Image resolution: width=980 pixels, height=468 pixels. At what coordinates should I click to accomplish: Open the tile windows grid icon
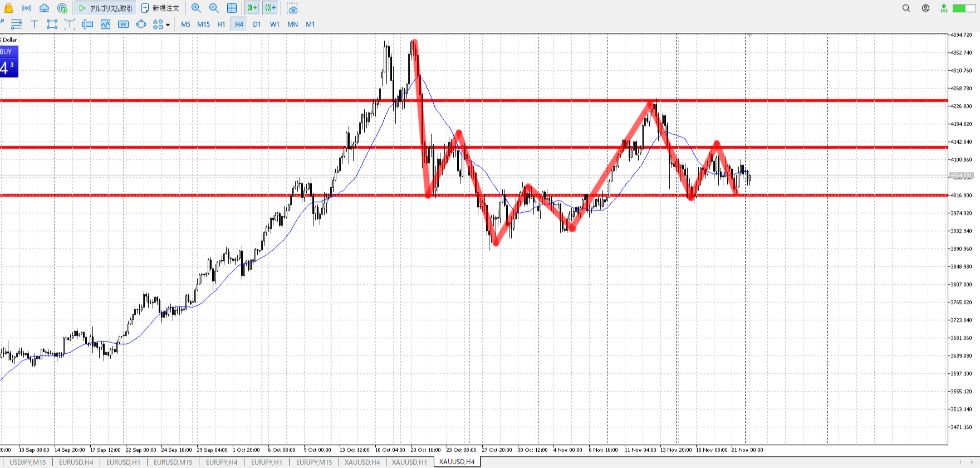point(232,8)
